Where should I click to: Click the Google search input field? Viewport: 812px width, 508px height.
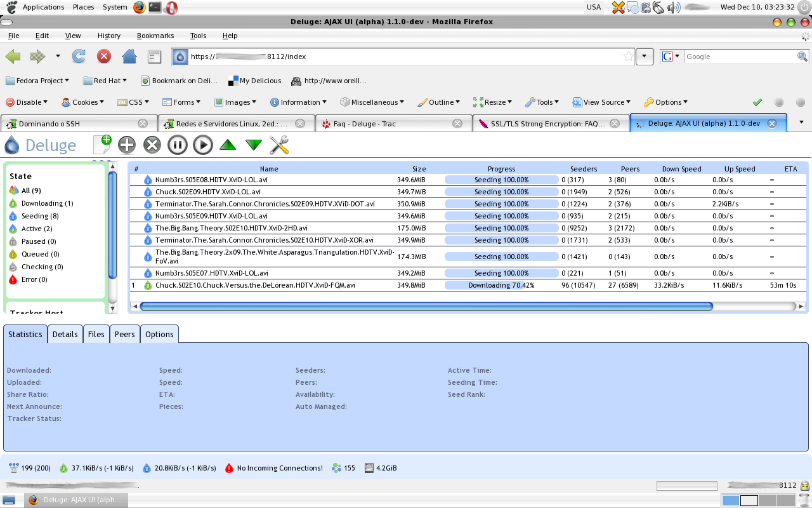click(740, 57)
